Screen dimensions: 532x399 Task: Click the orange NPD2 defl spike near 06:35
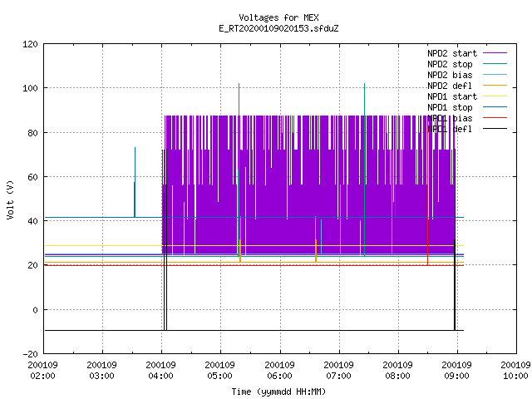click(x=316, y=239)
